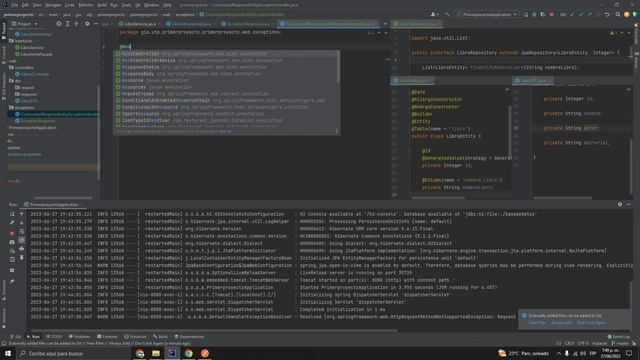Open Project panel settings gear
This screenshot has height=360, width=640.
[87, 24]
